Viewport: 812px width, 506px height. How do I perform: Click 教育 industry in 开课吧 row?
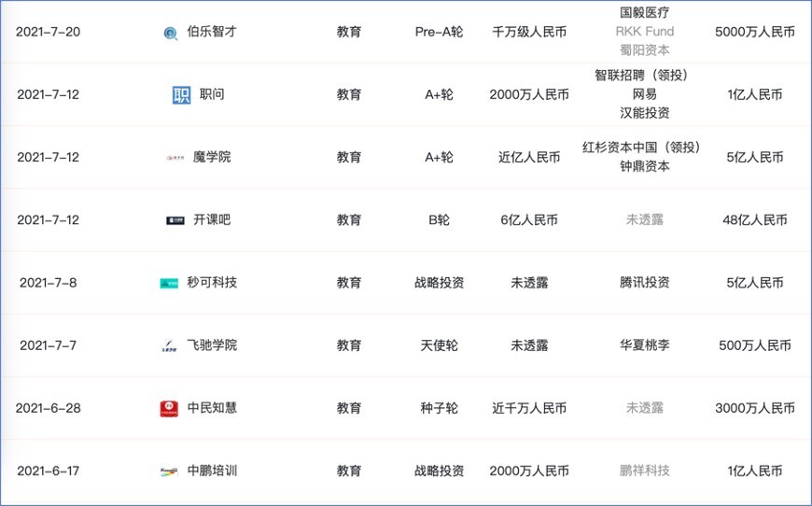[x=349, y=219]
